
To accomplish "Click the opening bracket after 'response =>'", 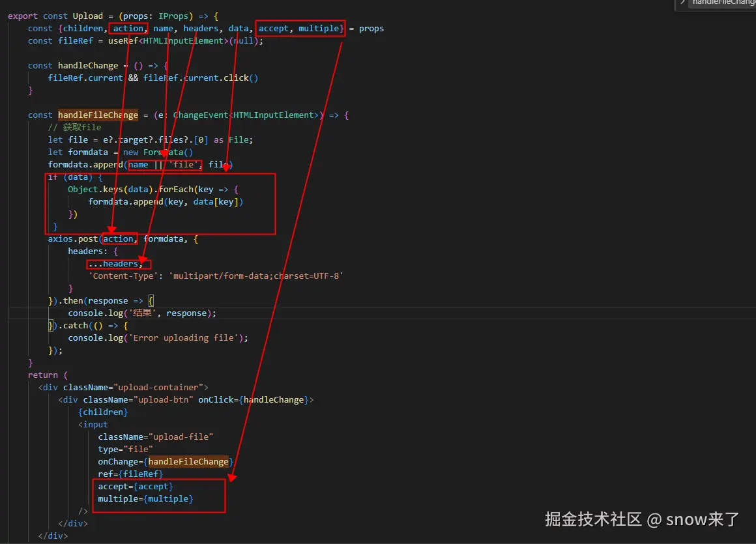I will click(x=151, y=301).
